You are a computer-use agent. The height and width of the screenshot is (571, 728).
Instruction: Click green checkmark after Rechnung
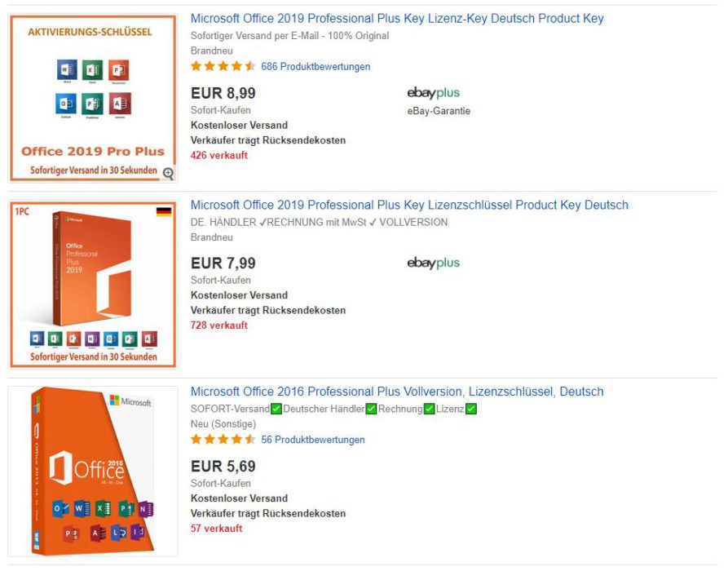[x=429, y=409]
